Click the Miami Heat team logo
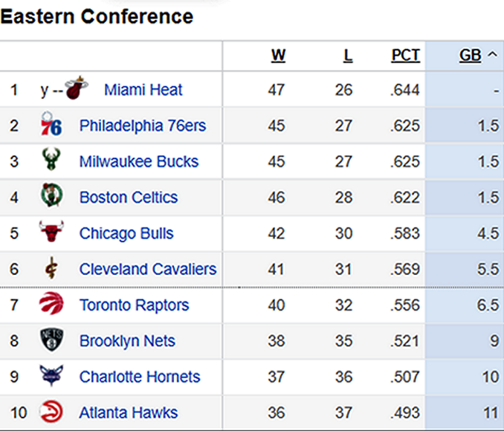The height and width of the screenshot is (431, 504). tap(75, 90)
